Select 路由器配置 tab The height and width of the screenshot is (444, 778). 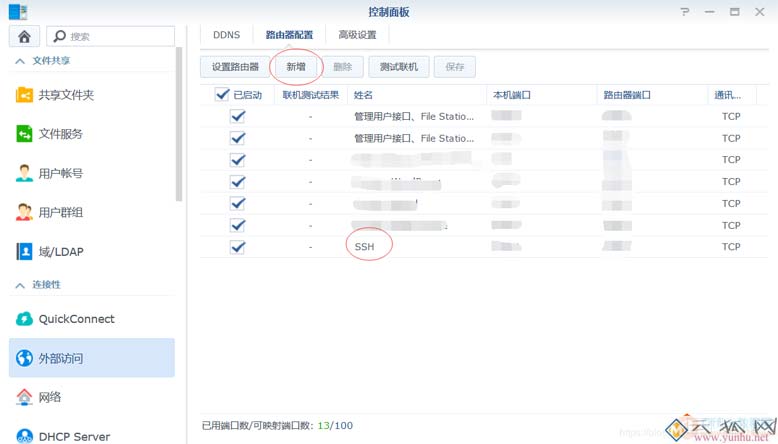(289, 35)
